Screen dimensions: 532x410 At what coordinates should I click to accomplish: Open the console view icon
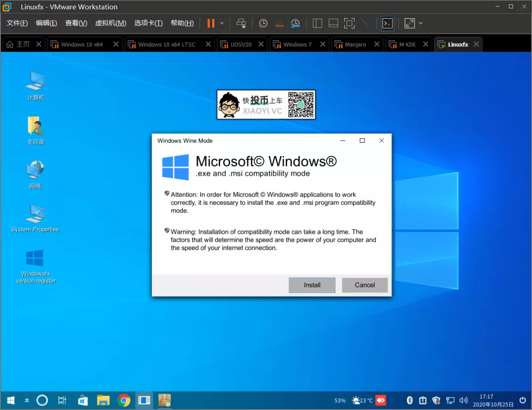pos(388,23)
